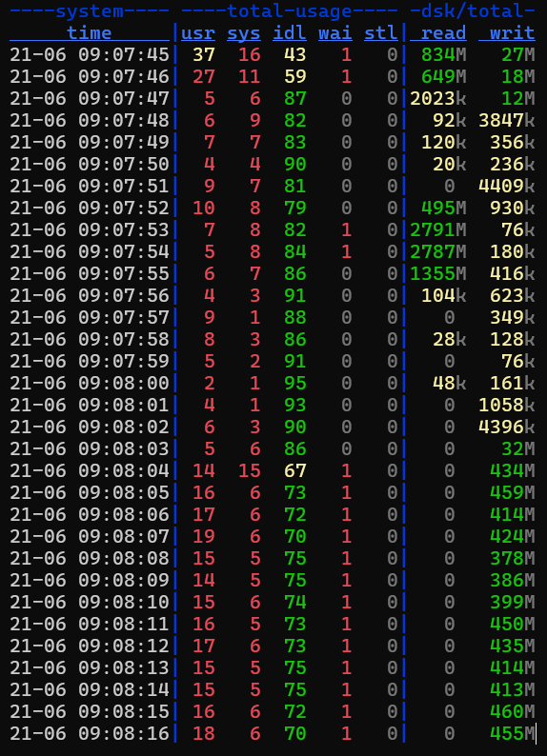The width and height of the screenshot is (547, 756).
Task: Click the 'writ' column header
Action: (x=513, y=32)
